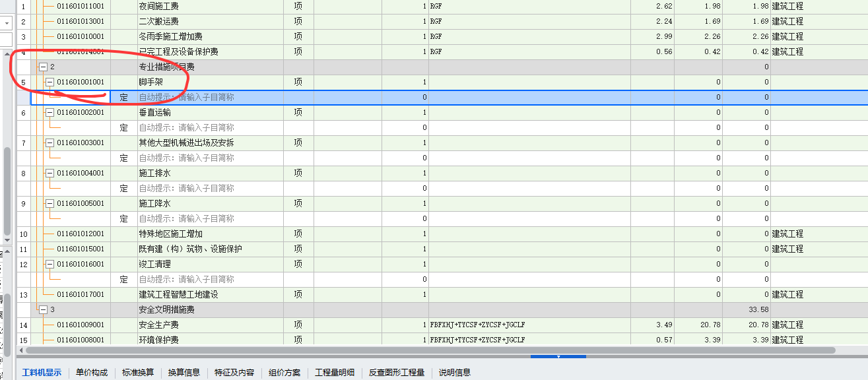Viewport: 868px width, 380px height.
Task: Click the 子目简称 input under 垂直运输
Action: pos(211,127)
